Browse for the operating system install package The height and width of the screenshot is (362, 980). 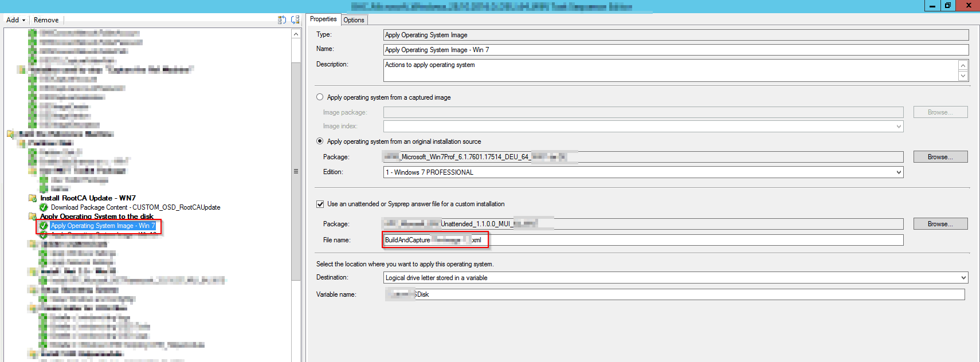point(940,157)
